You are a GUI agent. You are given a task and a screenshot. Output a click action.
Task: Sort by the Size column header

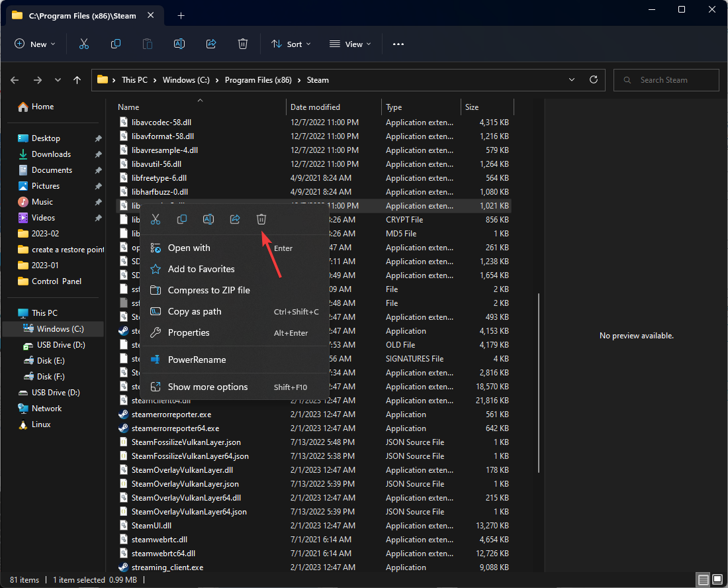click(x=487, y=107)
